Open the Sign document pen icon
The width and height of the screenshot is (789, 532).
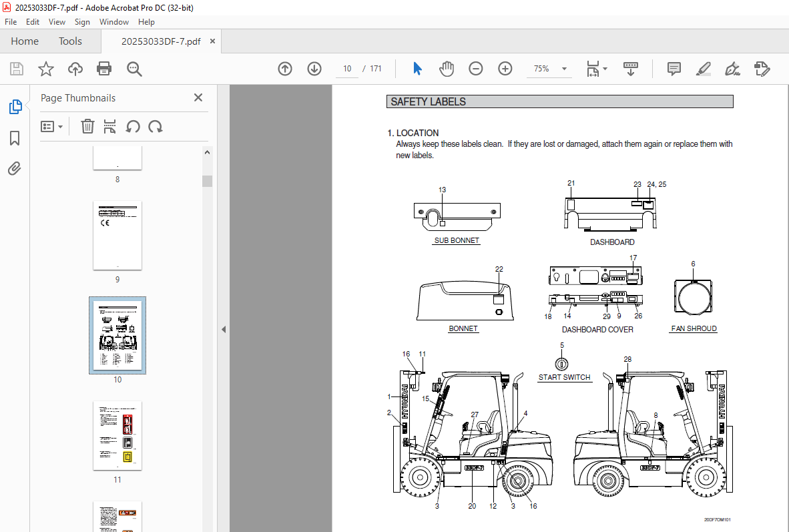point(732,69)
